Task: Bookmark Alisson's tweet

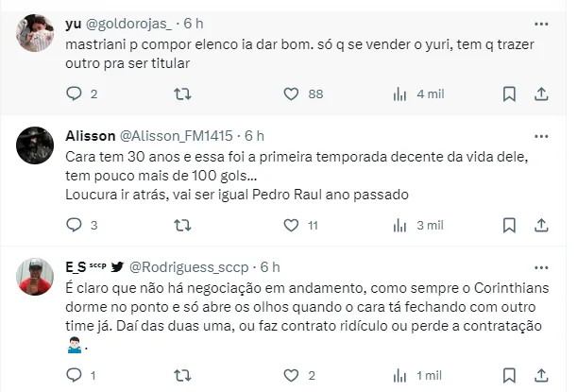Action: (509, 225)
